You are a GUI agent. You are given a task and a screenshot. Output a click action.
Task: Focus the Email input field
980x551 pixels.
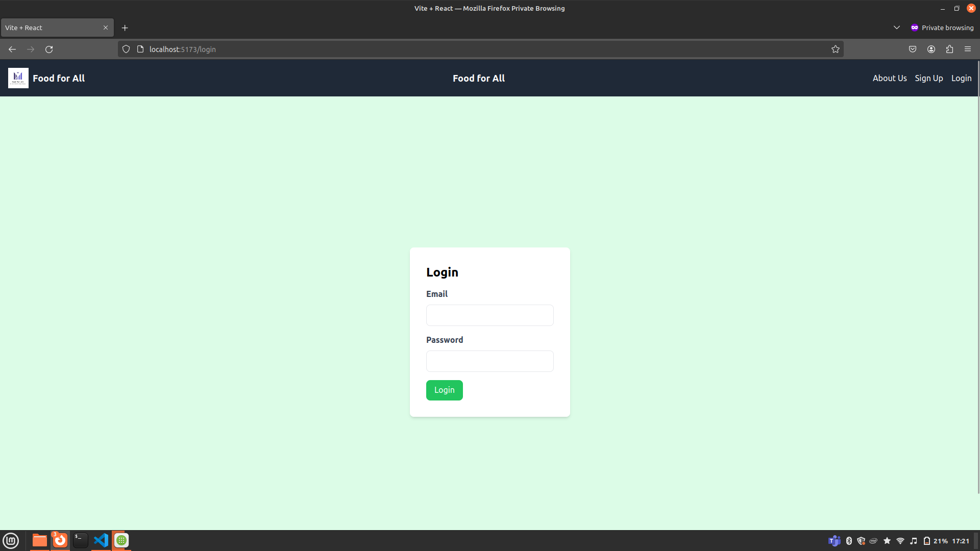click(x=489, y=315)
